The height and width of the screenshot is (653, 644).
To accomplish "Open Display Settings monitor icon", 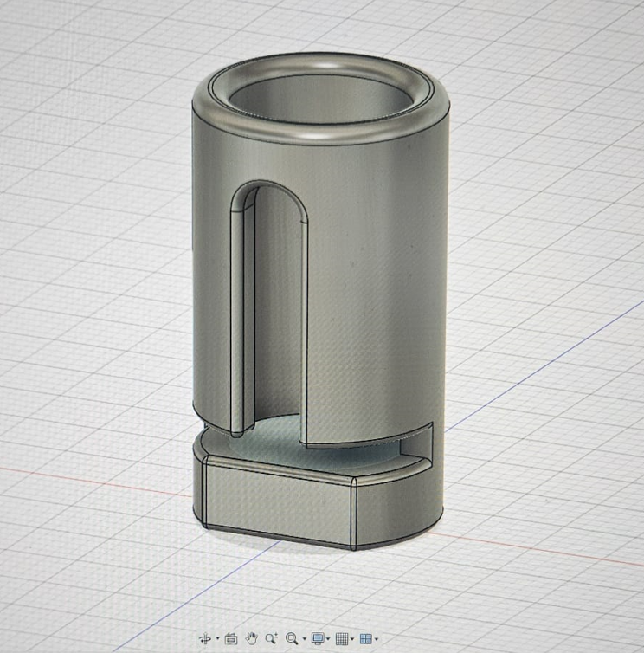I will pos(318,638).
